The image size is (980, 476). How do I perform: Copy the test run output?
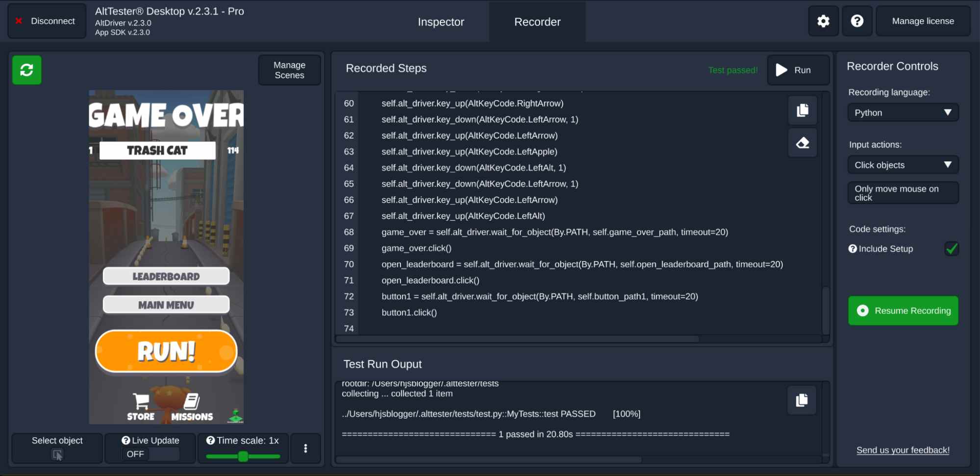point(802,400)
